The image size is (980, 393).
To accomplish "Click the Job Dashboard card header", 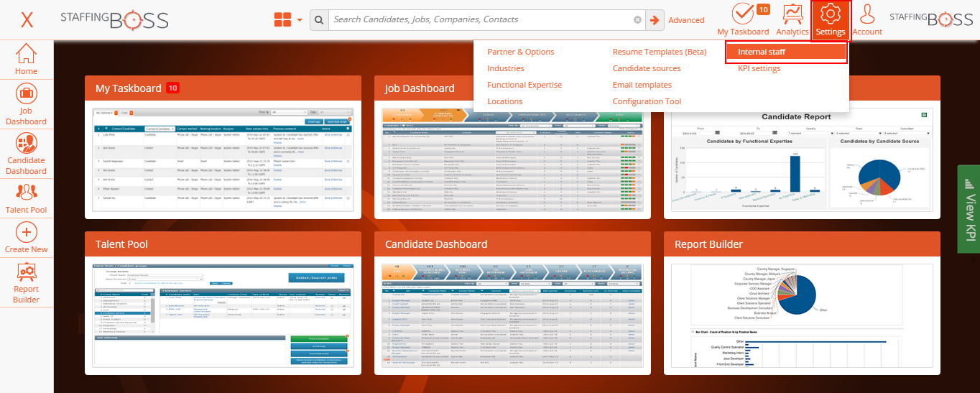I will pyautogui.click(x=513, y=88).
